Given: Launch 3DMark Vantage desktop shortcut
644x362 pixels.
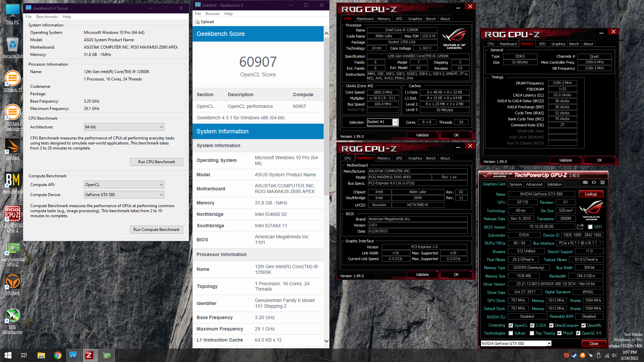Looking at the screenshot, I should [x=12, y=117].
